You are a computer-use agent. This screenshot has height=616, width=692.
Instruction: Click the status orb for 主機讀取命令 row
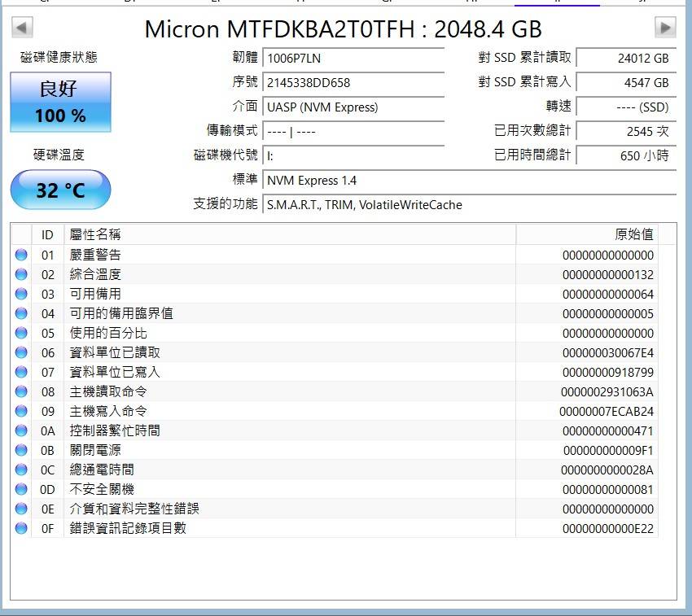[21, 391]
